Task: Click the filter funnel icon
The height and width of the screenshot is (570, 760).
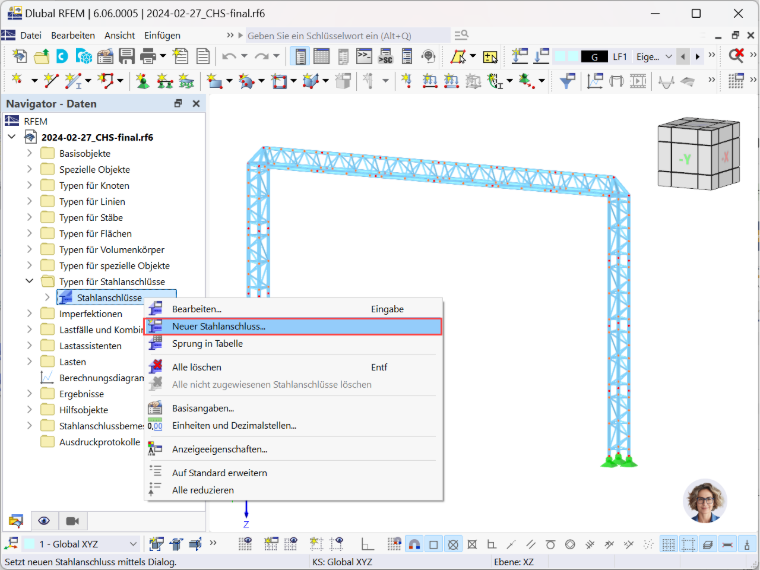Action: (567, 80)
